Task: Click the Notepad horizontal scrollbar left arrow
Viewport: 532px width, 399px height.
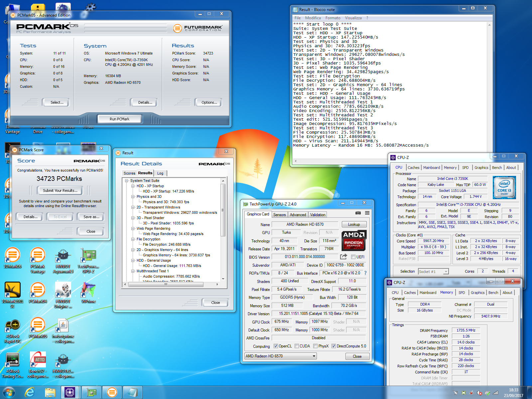Action: coord(296,161)
